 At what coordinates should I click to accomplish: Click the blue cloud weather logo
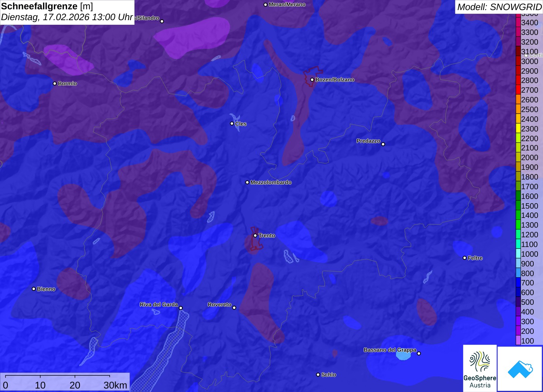pyautogui.click(x=520, y=369)
